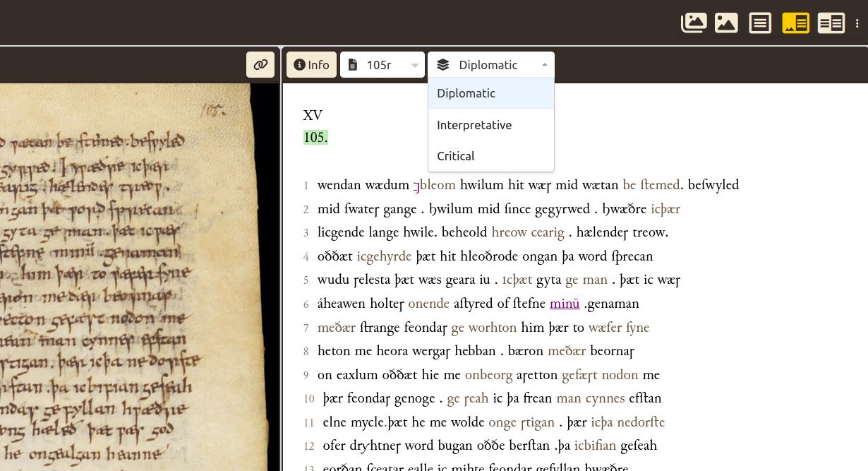The image size is (868, 471).
Task: Switch to the text-only view
Action: [760, 23]
